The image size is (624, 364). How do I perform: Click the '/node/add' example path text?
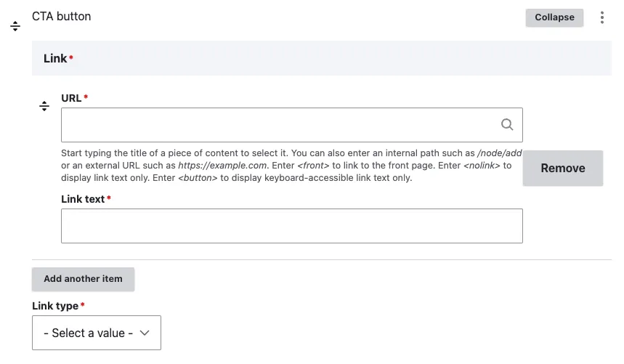click(x=499, y=153)
